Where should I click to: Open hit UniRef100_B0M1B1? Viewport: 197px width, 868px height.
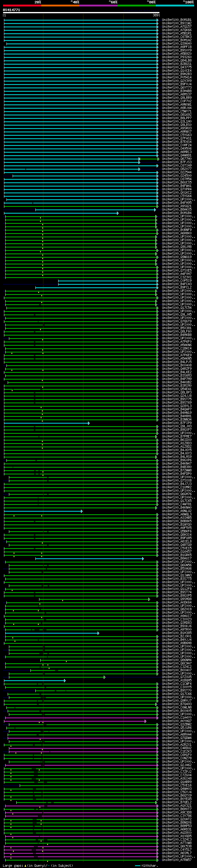point(177,20)
